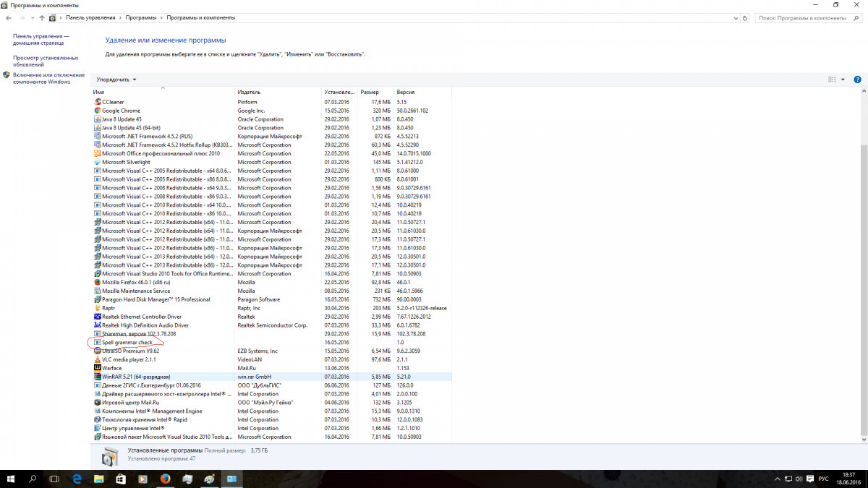This screenshot has height=488, width=868.
Task: Select Компоненты Intel Management Engine row
Action: tap(271, 411)
